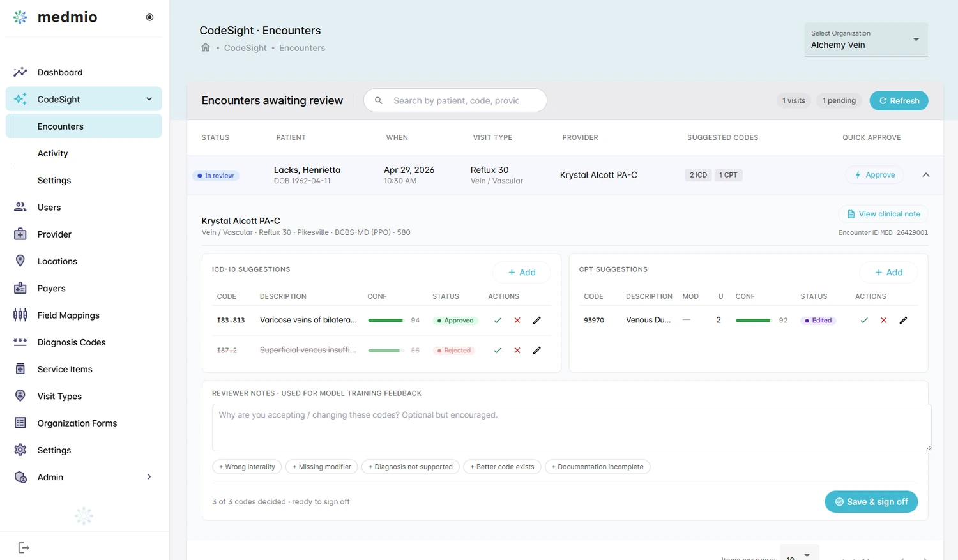The width and height of the screenshot is (958, 560).
Task: Click the confidence bar for I87.2
Action: tap(386, 351)
